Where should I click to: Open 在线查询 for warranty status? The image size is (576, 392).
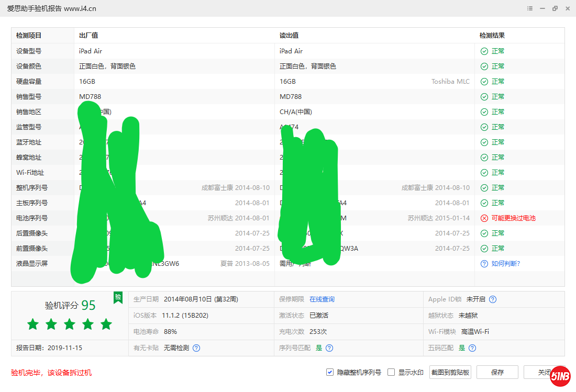323,299
